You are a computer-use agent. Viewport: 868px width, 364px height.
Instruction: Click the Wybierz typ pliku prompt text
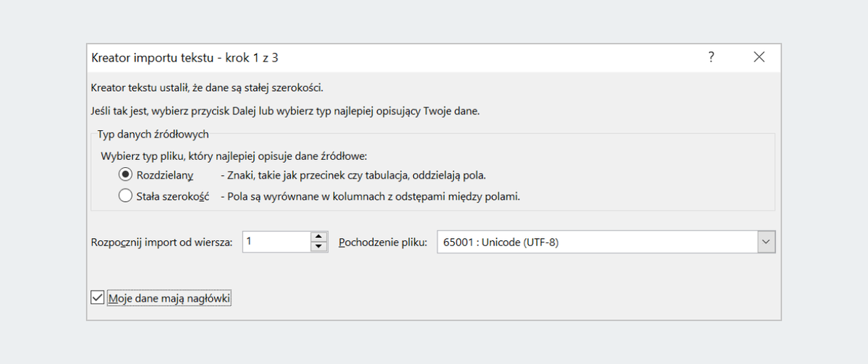pyautogui.click(x=234, y=156)
